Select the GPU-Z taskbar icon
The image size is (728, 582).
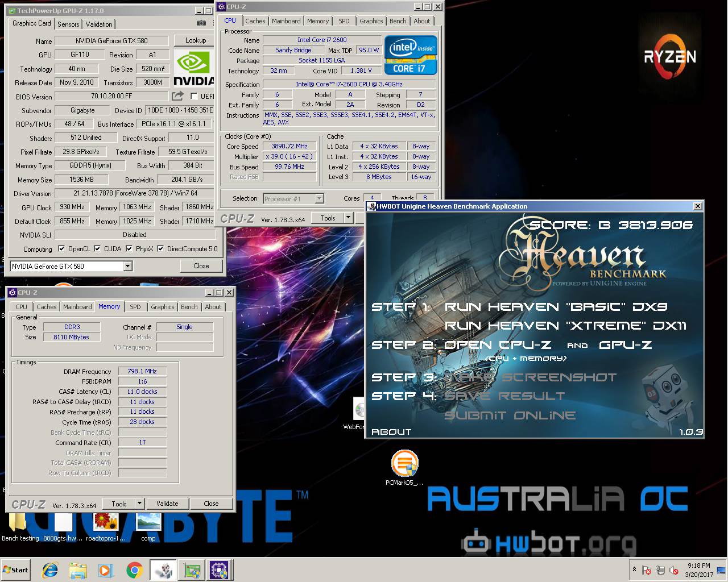[x=192, y=570]
